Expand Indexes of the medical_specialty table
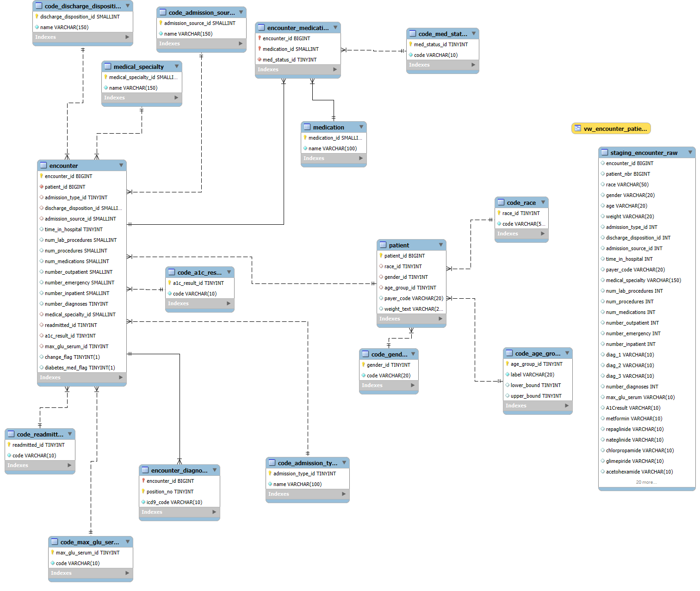700x591 pixels. (176, 98)
